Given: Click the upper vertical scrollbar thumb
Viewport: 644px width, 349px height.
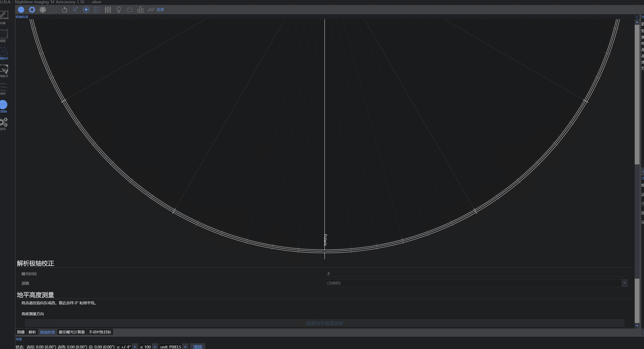Looking at the screenshot, I should [x=637, y=94].
